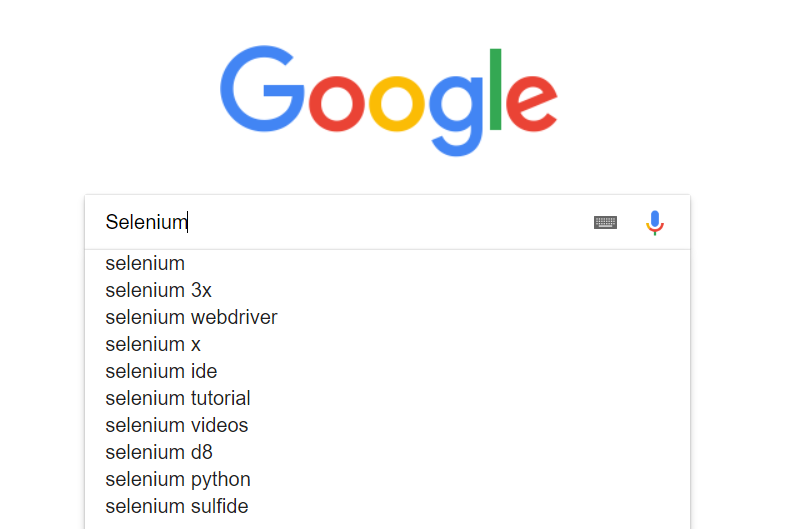Select the "selenium tutorial" suggestion

tap(178, 399)
